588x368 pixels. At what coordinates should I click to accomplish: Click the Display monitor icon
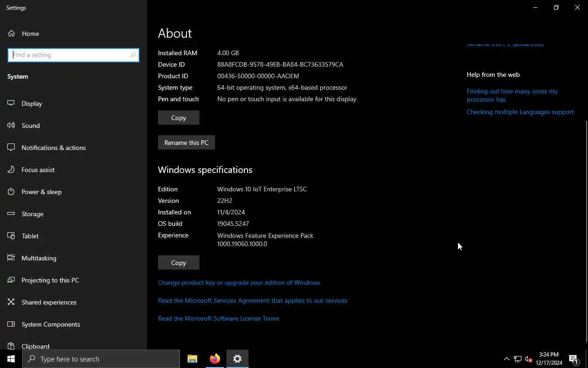click(11, 103)
